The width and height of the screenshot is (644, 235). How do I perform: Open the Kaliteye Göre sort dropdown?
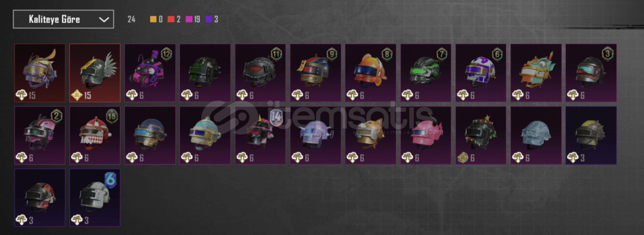click(63, 19)
